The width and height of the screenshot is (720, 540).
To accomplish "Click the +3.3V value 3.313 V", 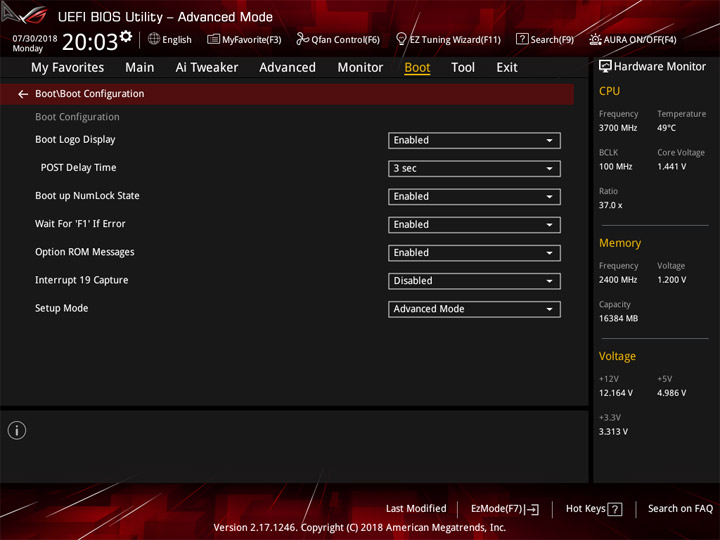I will 613,432.
